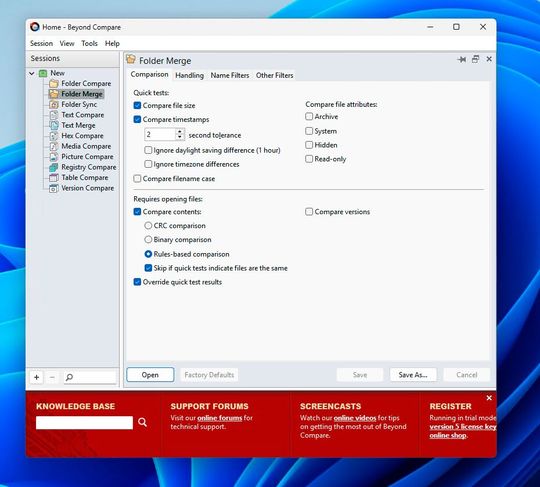Click the restore panel icon in Folder Merge header
Image resolution: width=540 pixels, height=487 pixels.
click(476, 59)
